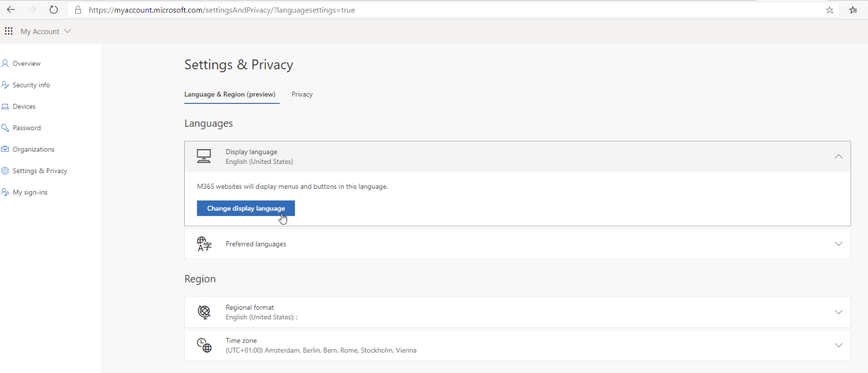Switch to the Privacy tab

(302, 94)
